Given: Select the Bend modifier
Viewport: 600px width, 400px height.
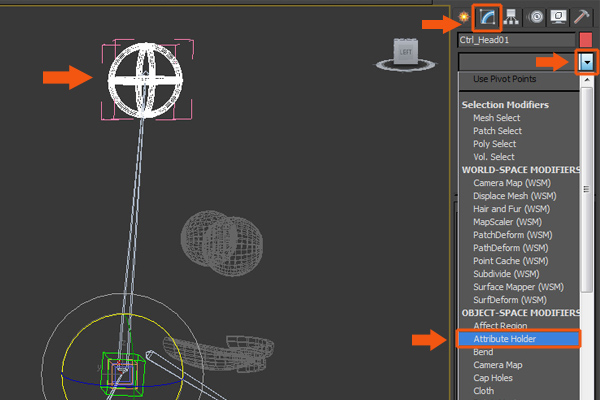Looking at the screenshot, I should [x=483, y=352].
